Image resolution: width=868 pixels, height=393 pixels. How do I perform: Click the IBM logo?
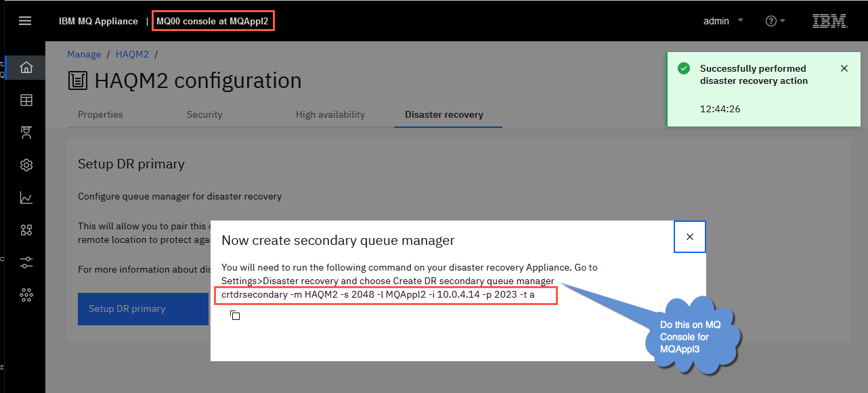tap(830, 21)
